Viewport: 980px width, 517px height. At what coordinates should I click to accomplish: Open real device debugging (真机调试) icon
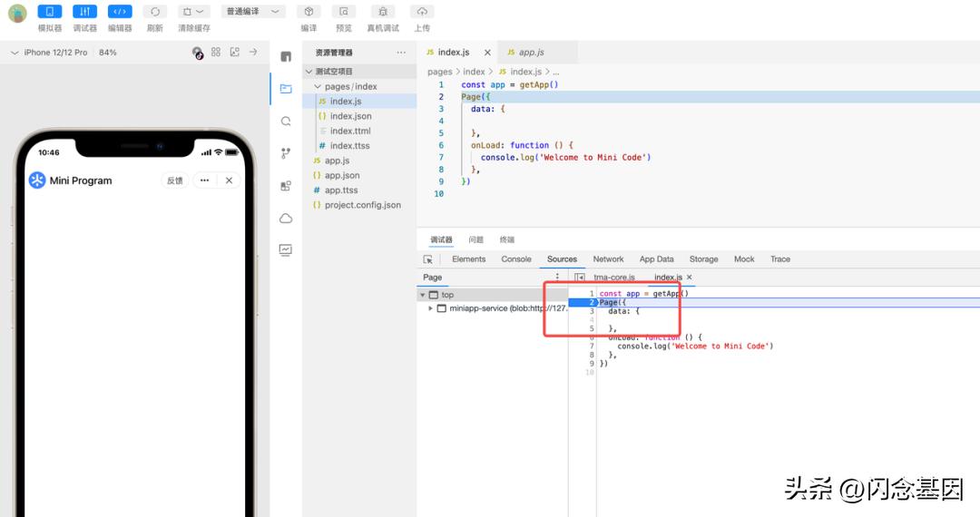pyautogui.click(x=383, y=12)
